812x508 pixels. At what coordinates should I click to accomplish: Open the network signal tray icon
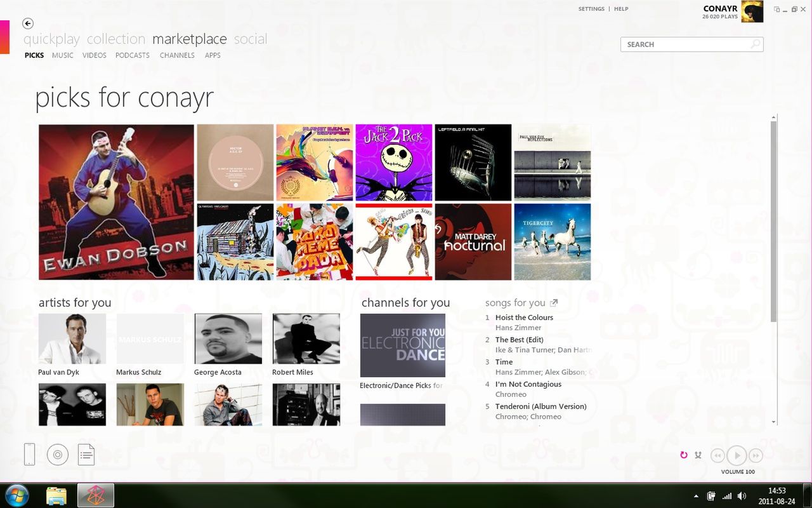click(727, 496)
